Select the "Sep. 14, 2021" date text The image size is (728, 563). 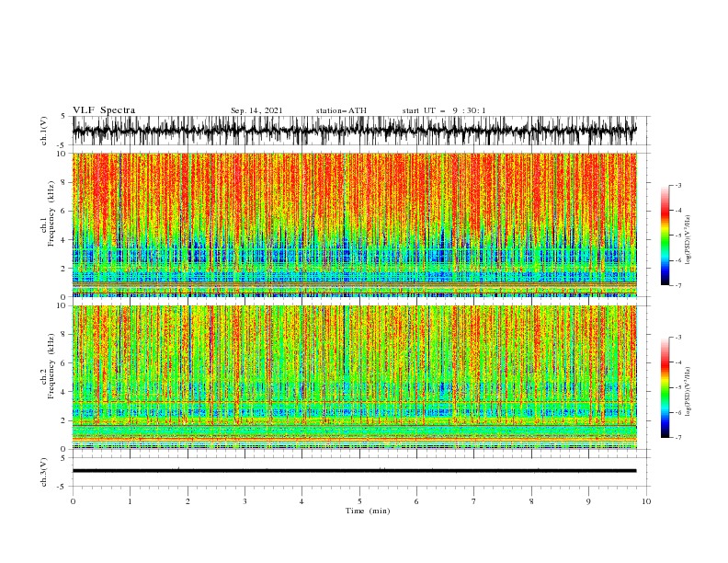(256, 110)
